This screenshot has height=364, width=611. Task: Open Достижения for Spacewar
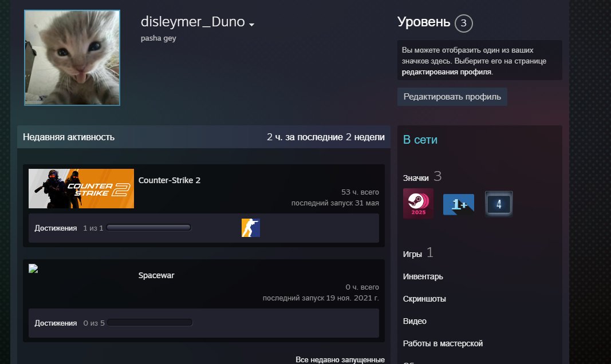point(56,323)
